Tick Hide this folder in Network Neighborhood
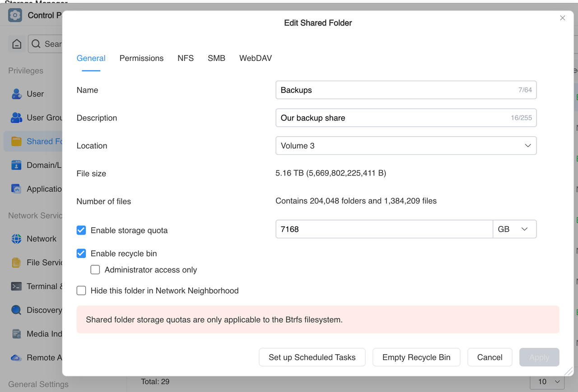This screenshot has height=392, width=578. pyautogui.click(x=81, y=291)
